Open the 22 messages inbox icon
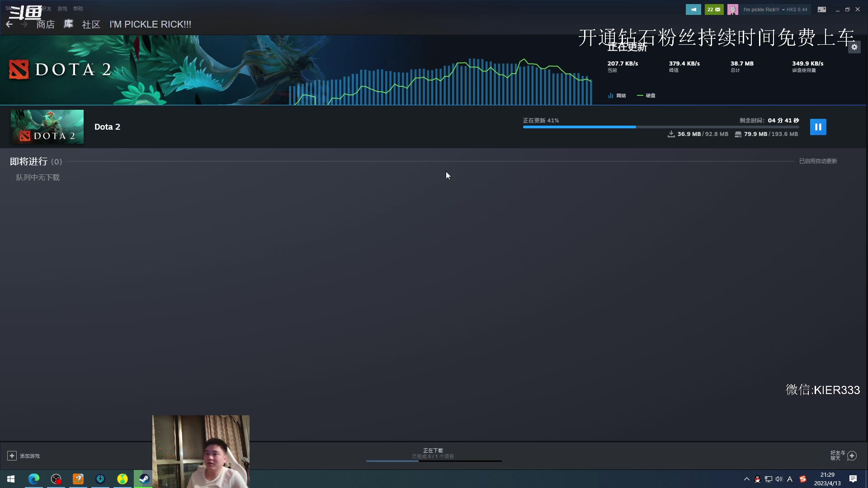 click(x=714, y=9)
